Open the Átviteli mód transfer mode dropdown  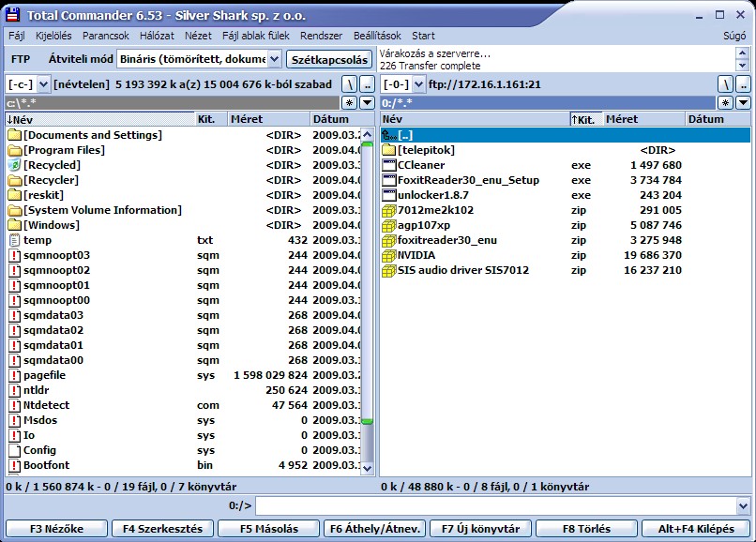(274, 59)
